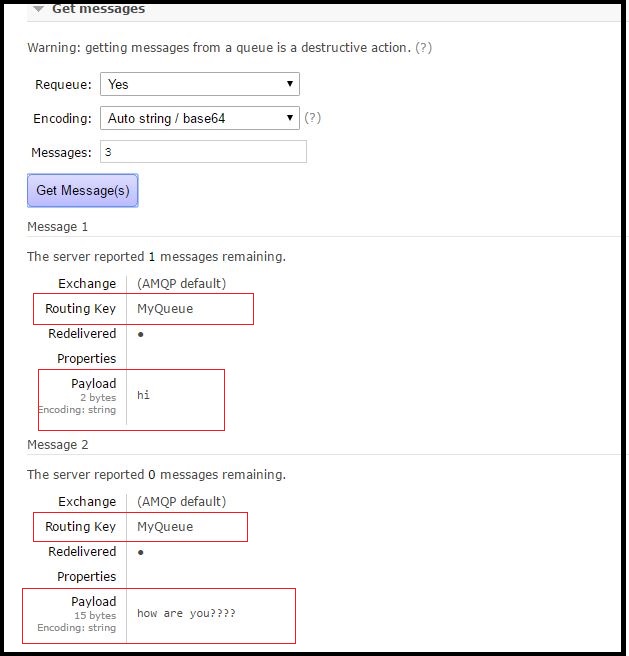629x656 pixels.
Task: Click the Message 1 redelivered bullet
Action: [141, 334]
